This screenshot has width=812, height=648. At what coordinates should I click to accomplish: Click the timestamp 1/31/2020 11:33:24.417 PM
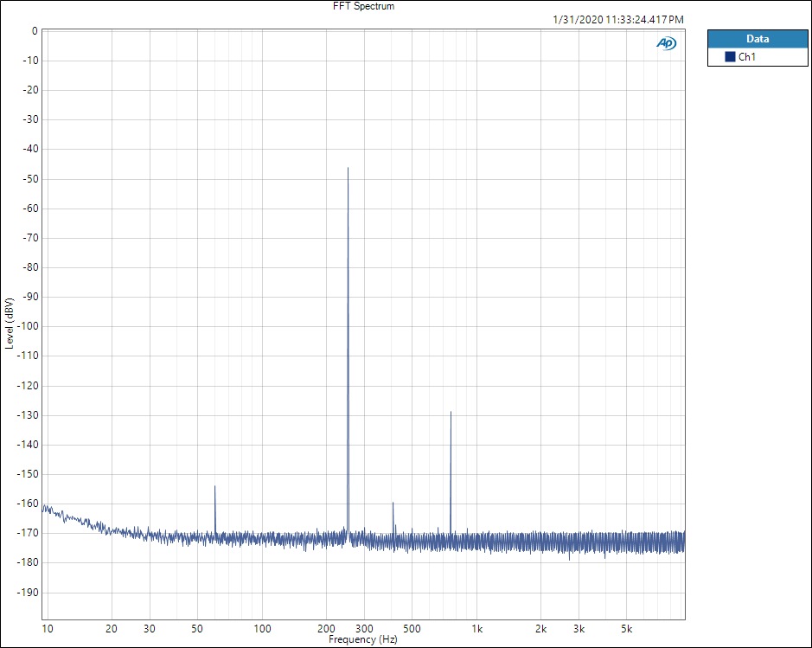618,20
